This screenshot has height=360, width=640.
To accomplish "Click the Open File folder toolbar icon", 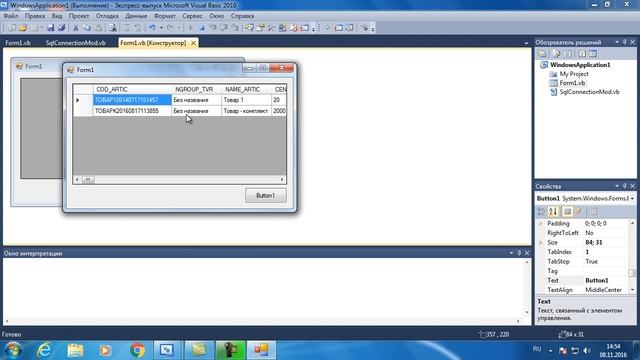I will [23, 28].
